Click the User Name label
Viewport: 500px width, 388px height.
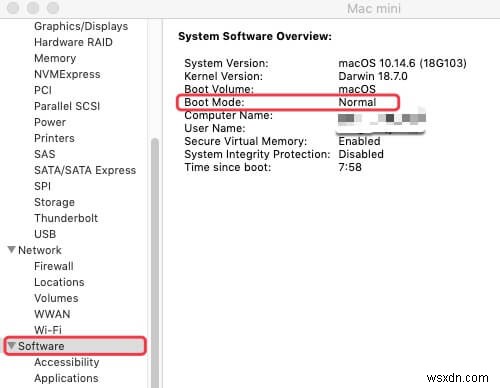click(x=215, y=128)
